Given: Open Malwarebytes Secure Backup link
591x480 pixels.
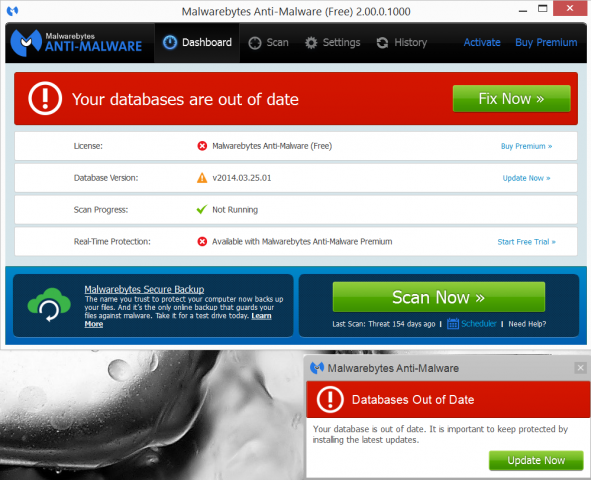Looking at the screenshot, I should pos(144,289).
